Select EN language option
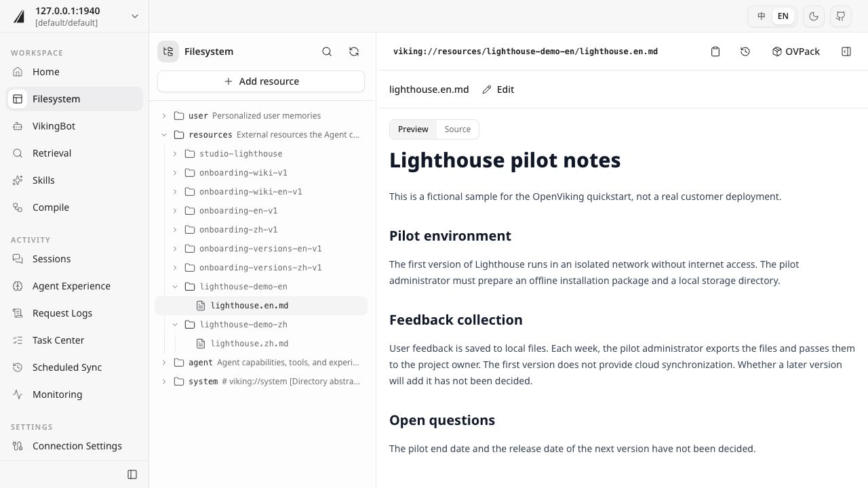 tap(783, 16)
